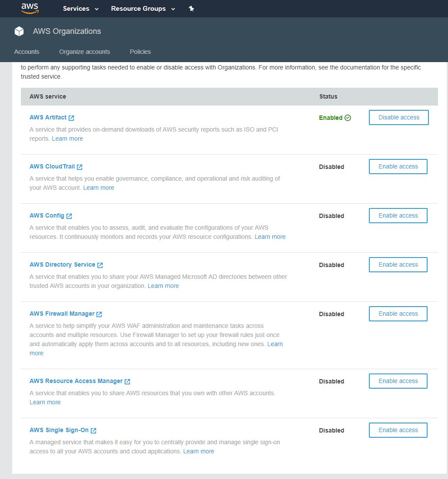Open external link icon beside AWS Single Sign-On
The width and height of the screenshot is (448, 479).
93,430
